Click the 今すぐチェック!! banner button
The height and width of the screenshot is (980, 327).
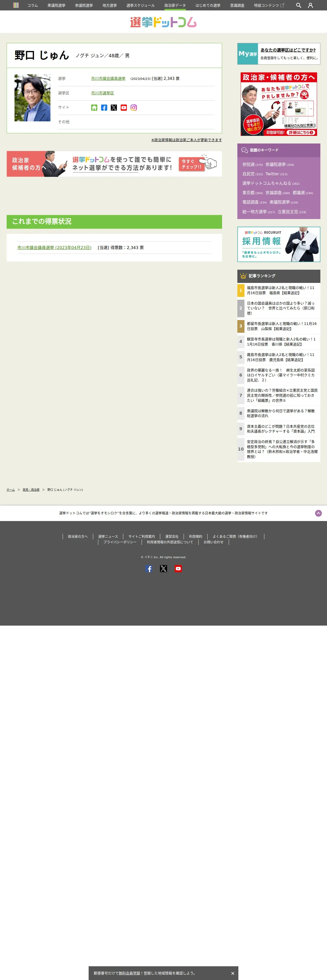pos(192,164)
